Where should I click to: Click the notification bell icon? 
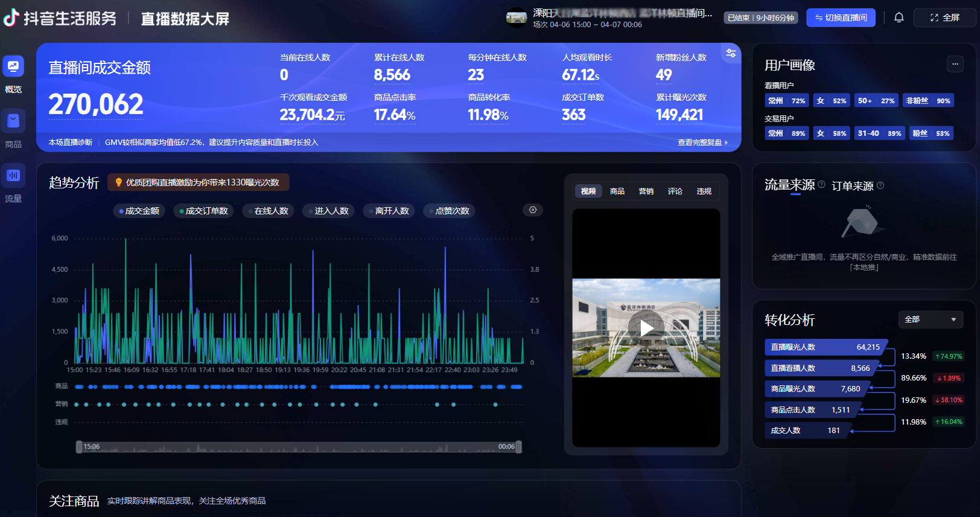point(899,18)
